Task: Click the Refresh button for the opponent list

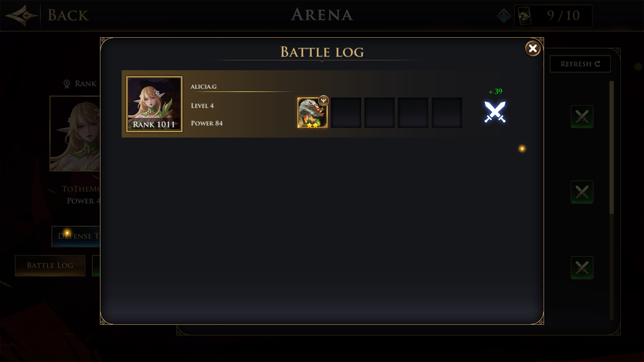Action: click(x=580, y=64)
